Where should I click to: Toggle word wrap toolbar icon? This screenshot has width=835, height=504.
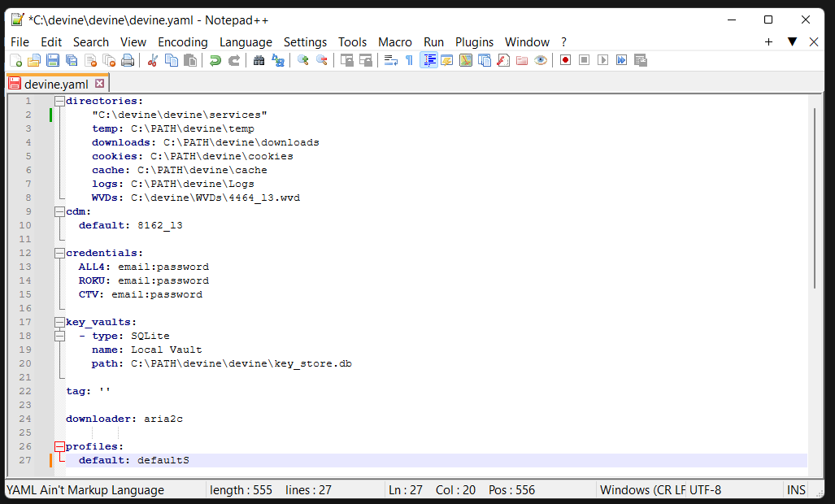391,60
